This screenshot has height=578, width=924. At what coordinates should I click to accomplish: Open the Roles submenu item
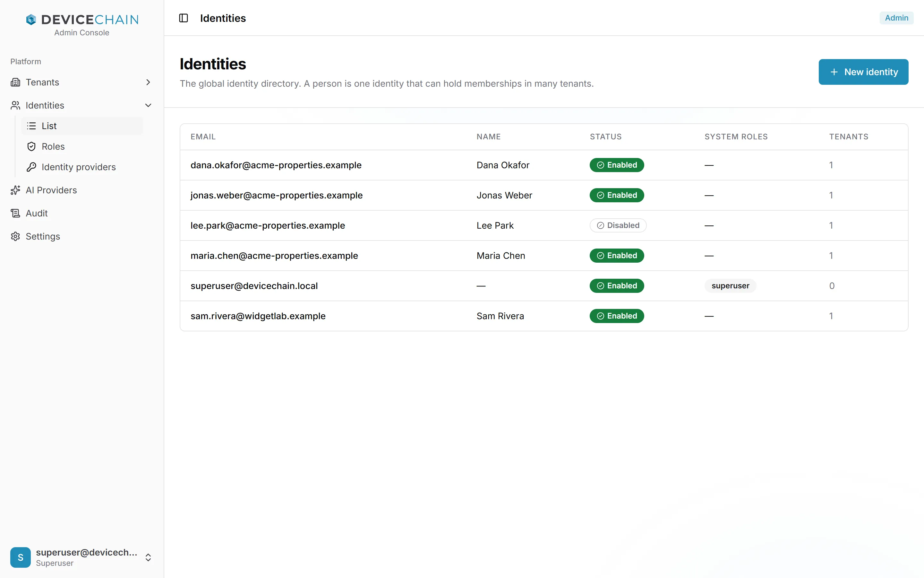click(82, 146)
